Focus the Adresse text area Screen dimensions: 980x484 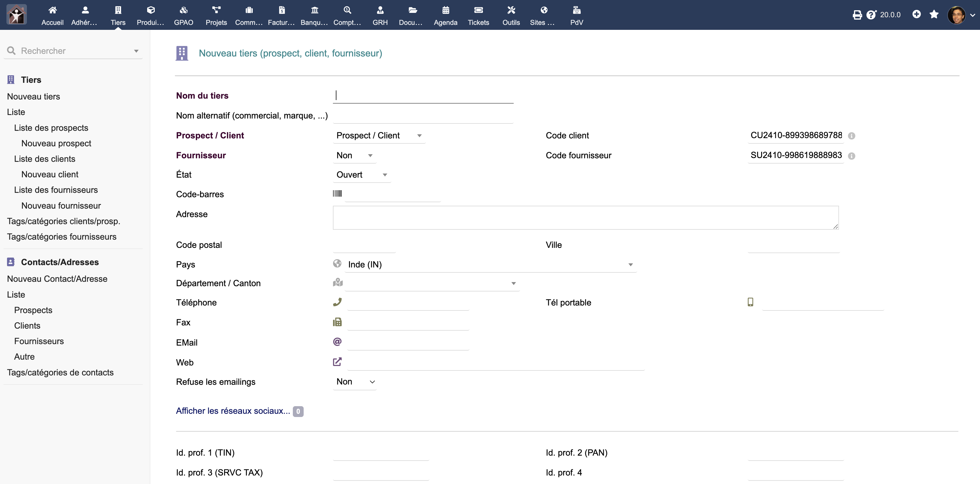coord(585,218)
